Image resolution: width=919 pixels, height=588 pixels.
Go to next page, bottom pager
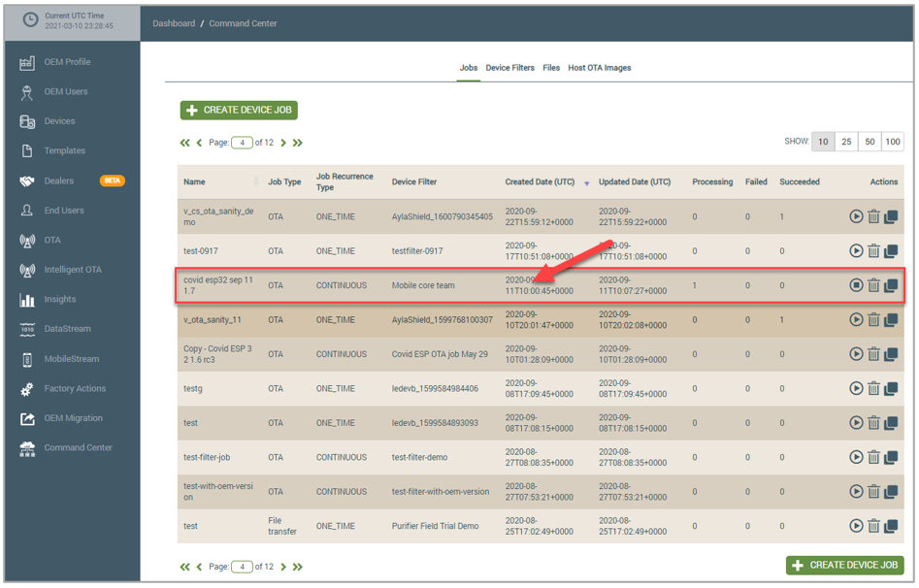(283, 567)
